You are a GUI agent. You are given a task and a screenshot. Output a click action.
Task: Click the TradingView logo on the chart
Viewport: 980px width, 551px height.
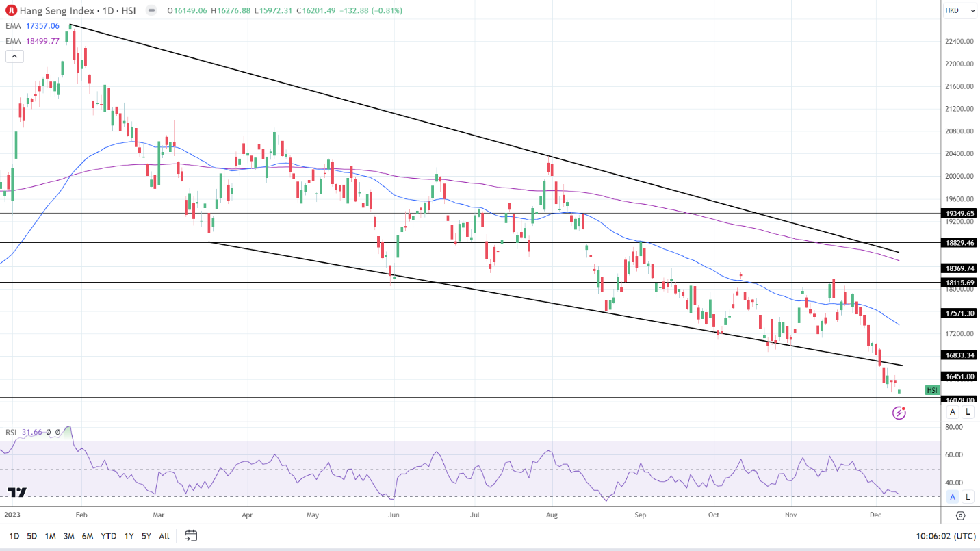(x=17, y=493)
